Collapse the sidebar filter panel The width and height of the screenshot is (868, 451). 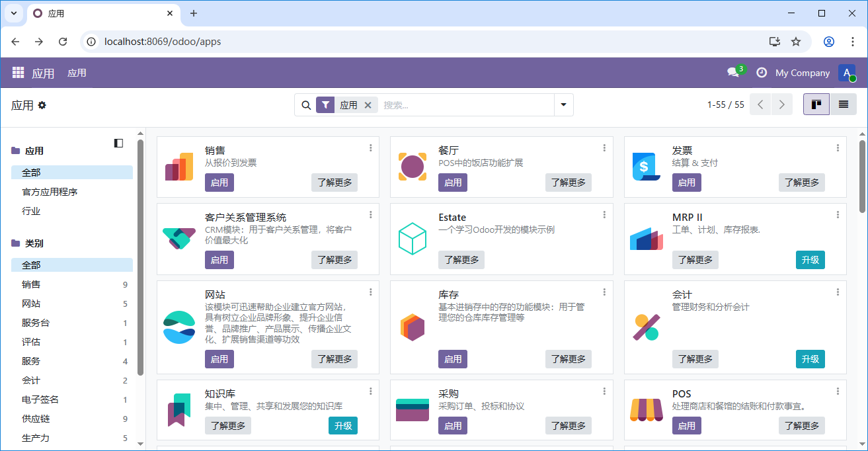[x=118, y=143]
